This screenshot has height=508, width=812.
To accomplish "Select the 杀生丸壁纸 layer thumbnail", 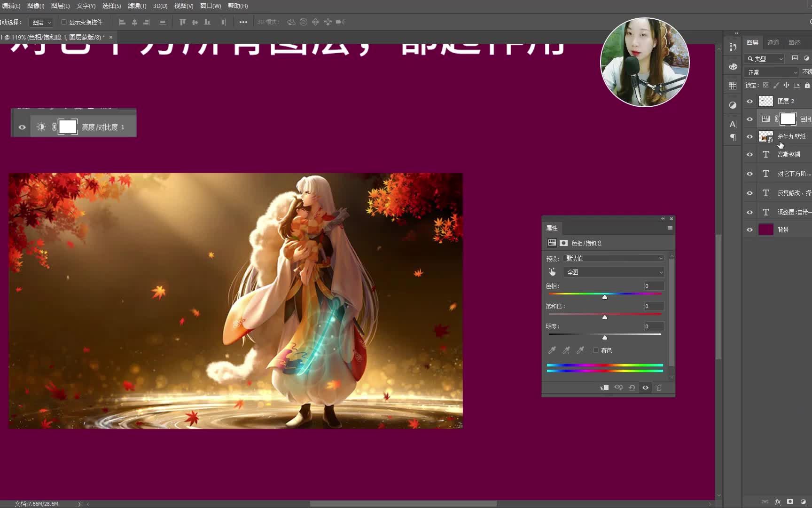I will pos(766,136).
